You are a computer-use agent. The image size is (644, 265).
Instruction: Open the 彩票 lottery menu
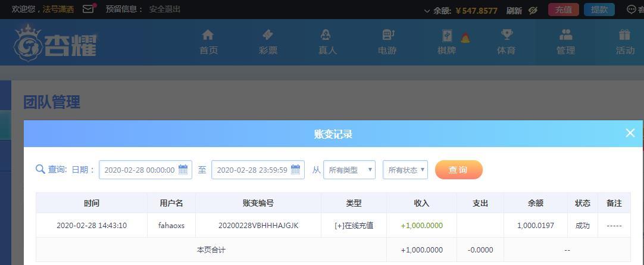[268, 50]
